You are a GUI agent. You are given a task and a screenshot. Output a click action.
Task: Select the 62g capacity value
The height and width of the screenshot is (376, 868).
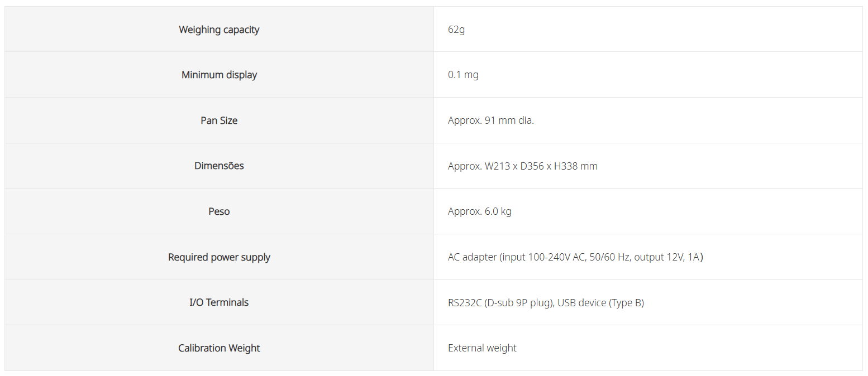(456, 30)
